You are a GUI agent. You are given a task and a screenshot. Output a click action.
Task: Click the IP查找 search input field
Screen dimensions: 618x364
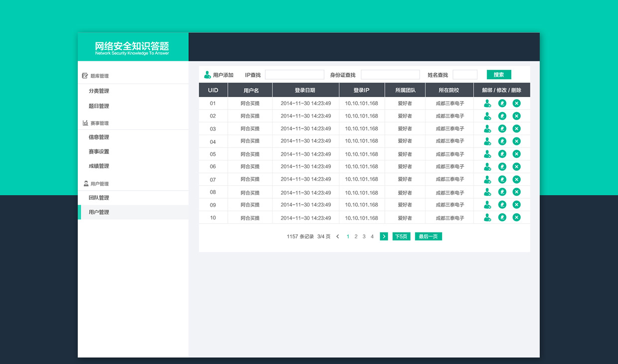click(295, 75)
